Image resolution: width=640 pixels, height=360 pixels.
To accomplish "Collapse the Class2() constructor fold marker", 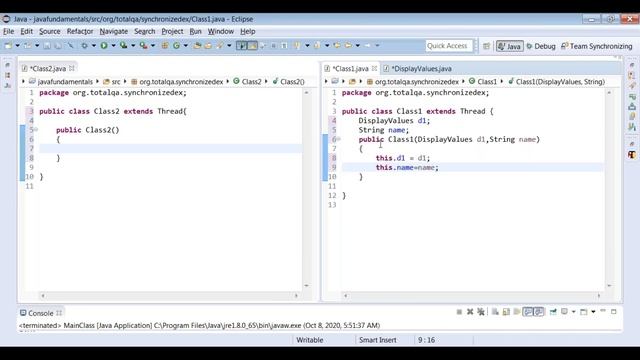I will 36,130.
